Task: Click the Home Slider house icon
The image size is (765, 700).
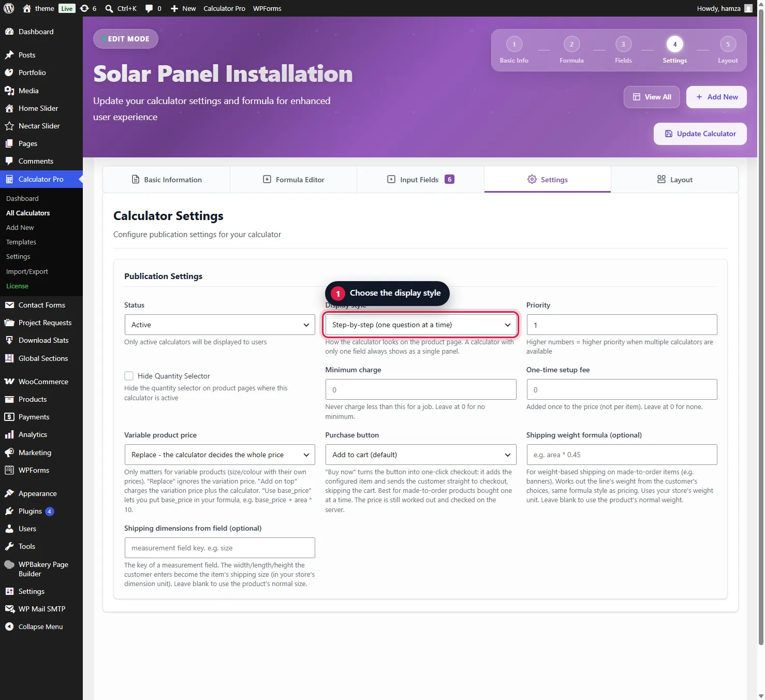Action: tap(9, 108)
